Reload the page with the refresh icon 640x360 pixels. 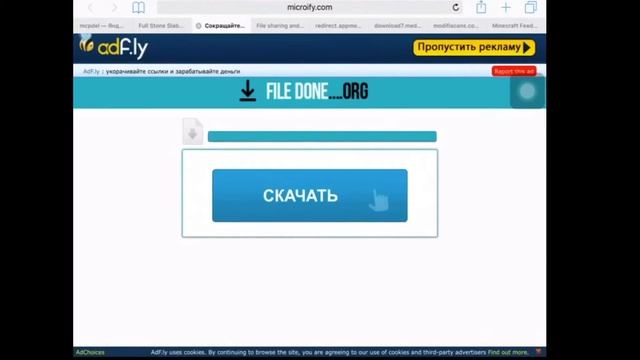(456, 7)
